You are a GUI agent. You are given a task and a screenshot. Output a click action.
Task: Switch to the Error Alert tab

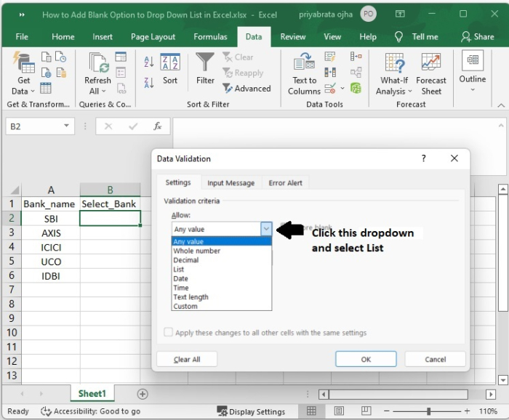coord(285,183)
